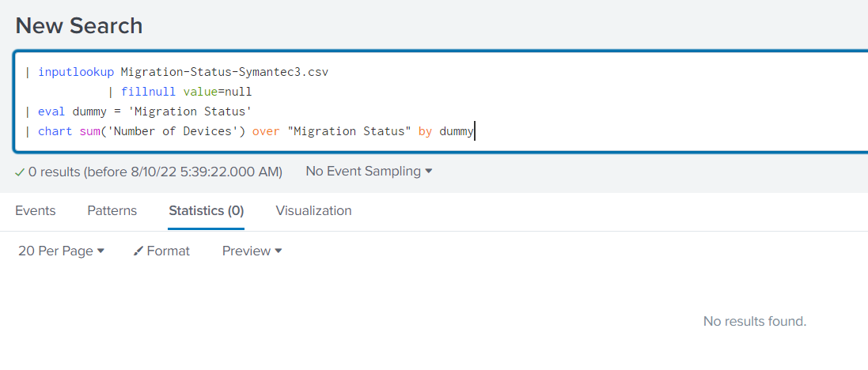Expand the 20 Per Page dropdown
The width and height of the screenshot is (868, 370).
(x=61, y=251)
